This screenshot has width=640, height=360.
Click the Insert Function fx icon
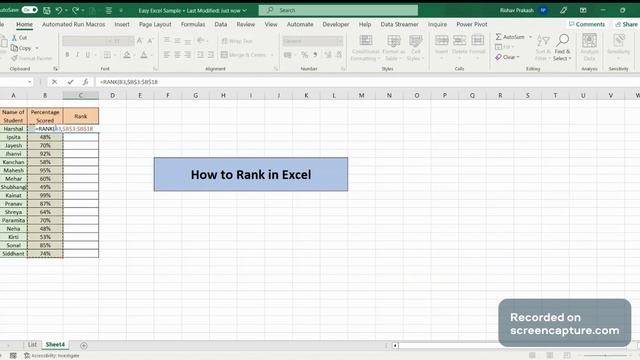85,82
